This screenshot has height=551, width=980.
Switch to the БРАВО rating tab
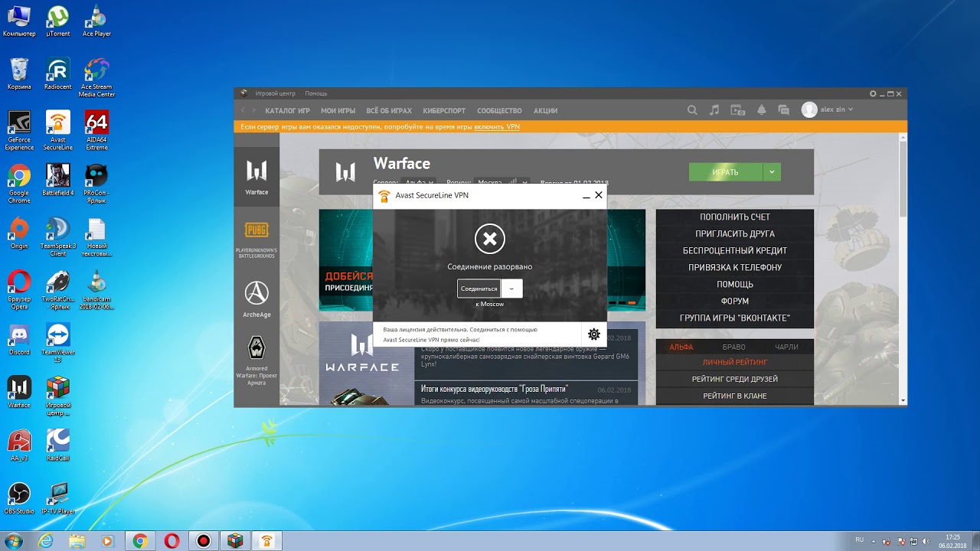(x=733, y=347)
